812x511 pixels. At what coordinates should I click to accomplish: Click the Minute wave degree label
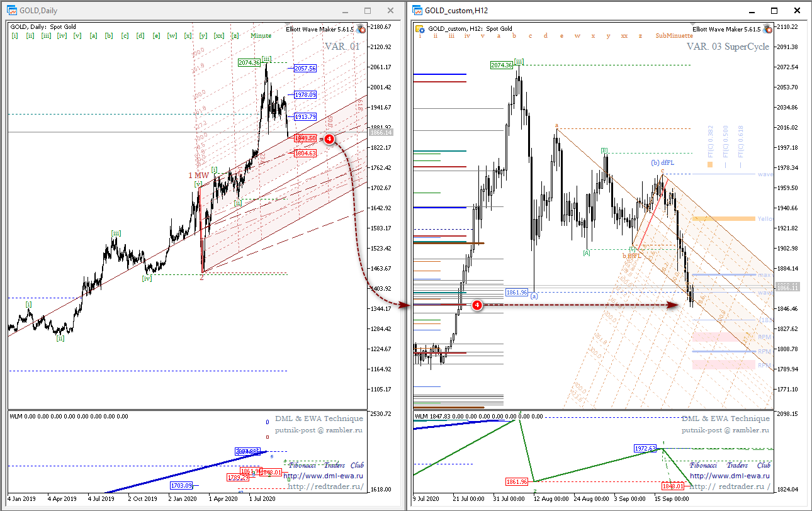tap(261, 36)
